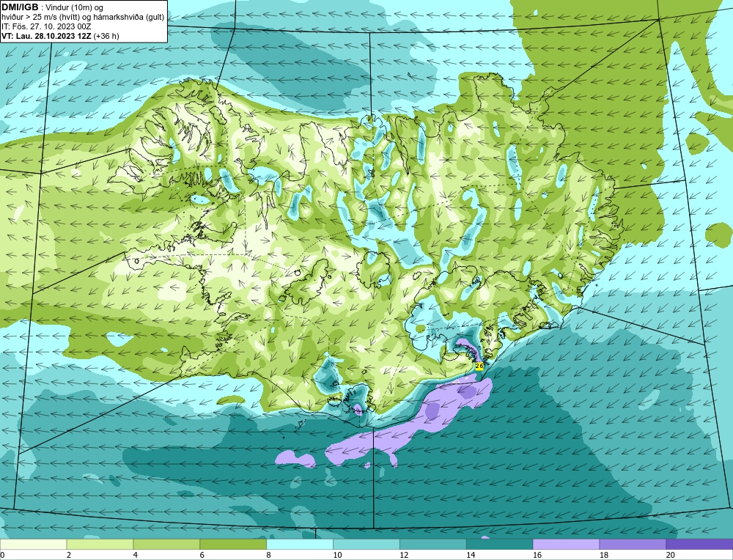This screenshot has height=560, width=733.
Task: Select the 18–20 m/s medium purple swatch
Action: point(633,544)
